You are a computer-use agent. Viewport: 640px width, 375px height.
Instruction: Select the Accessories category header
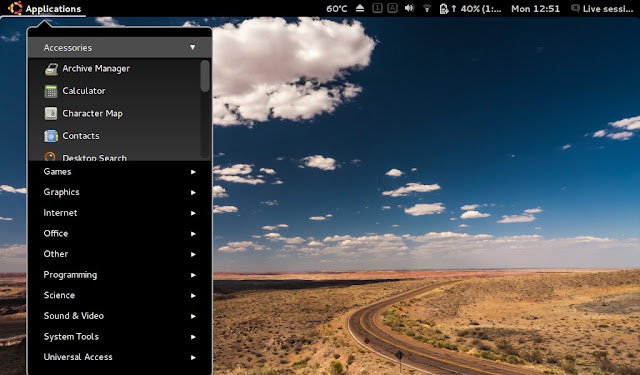[x=120, y=48]
